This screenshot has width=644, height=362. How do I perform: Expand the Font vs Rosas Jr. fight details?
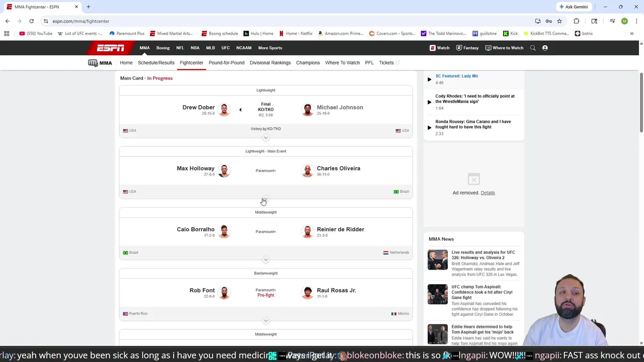[266, 320]
